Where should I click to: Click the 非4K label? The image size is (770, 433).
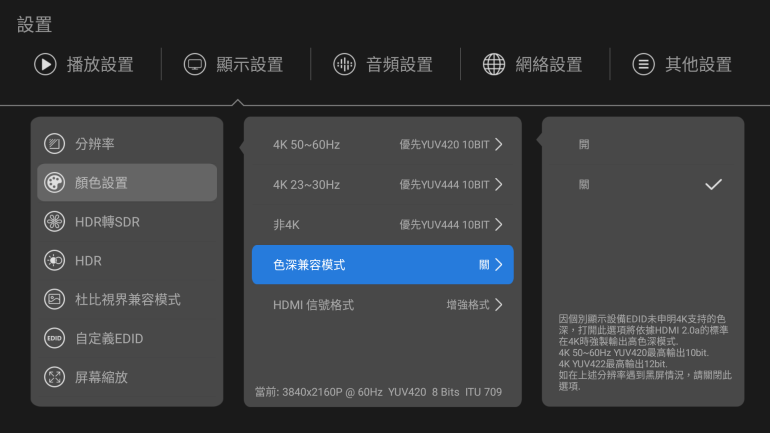286,225
